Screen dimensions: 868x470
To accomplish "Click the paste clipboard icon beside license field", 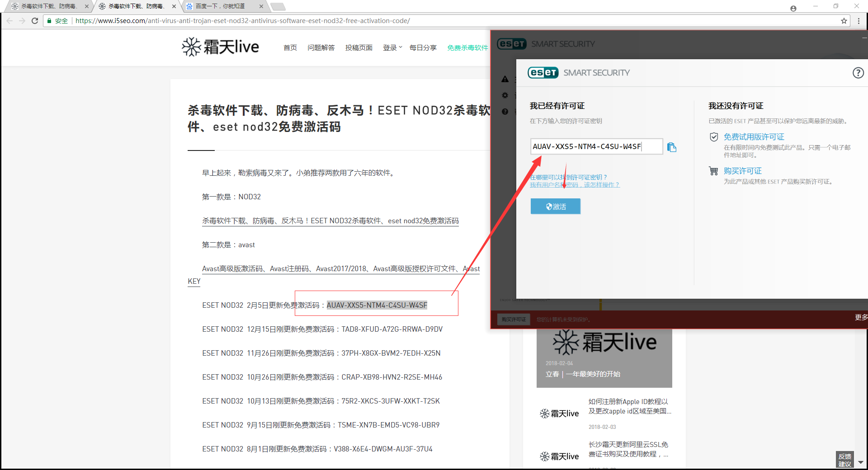I will 672,147.
